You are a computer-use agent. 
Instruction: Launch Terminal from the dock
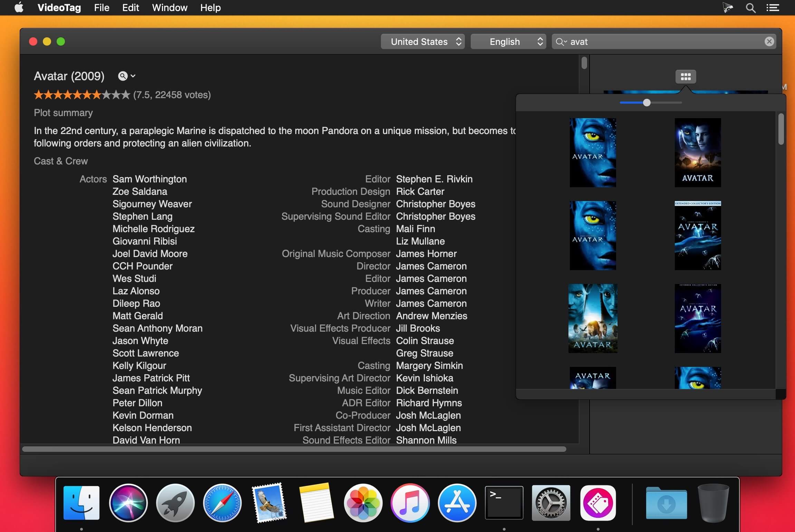[x=504, y=503]
